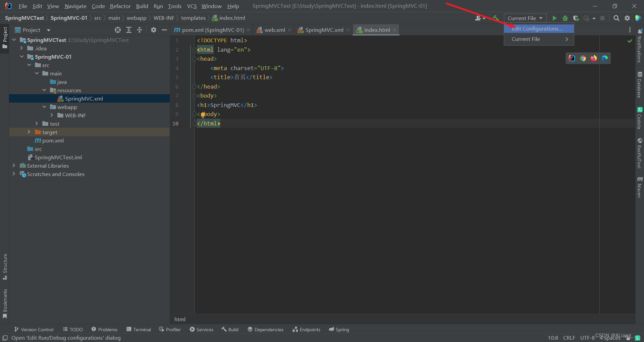This screenshot has width=644, height=342.
Task: Hide the Project panel with minus icon
Action: point(164,30)
